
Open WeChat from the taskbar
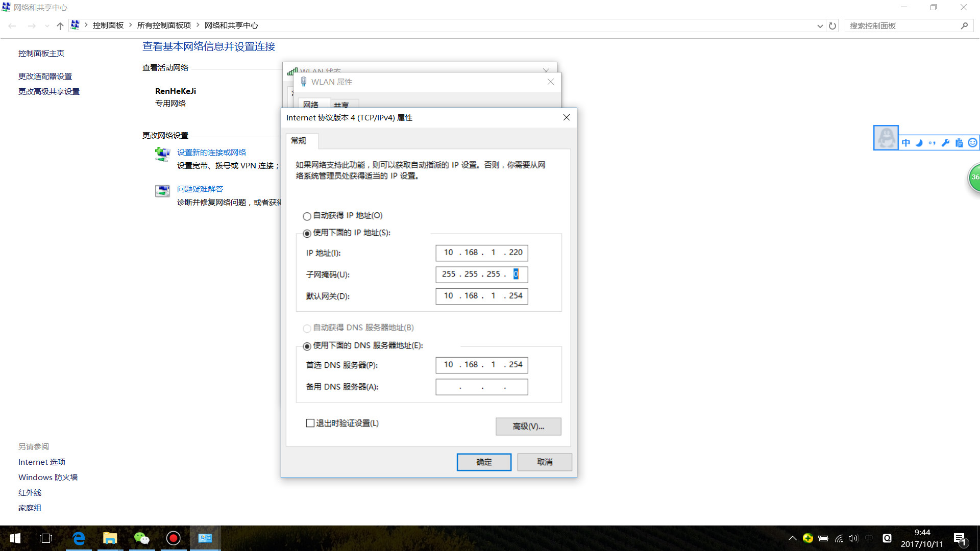pyautogui.click(x=141, y=538)
